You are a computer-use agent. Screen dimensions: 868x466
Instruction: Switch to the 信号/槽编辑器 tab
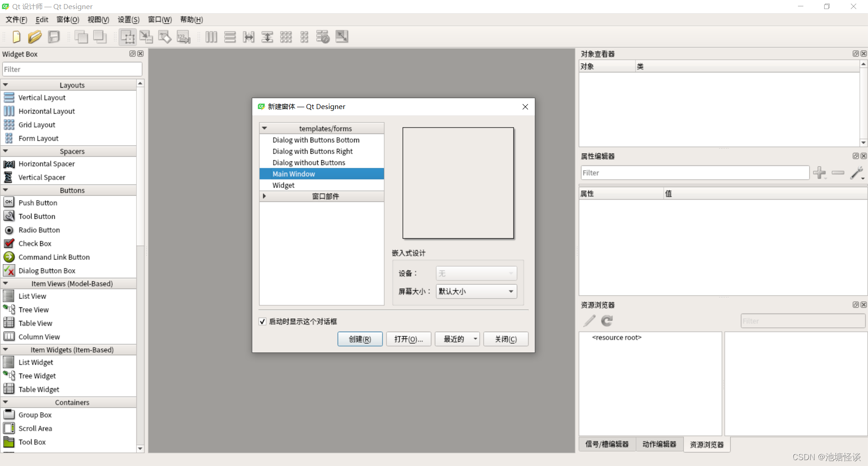point(607,444)
